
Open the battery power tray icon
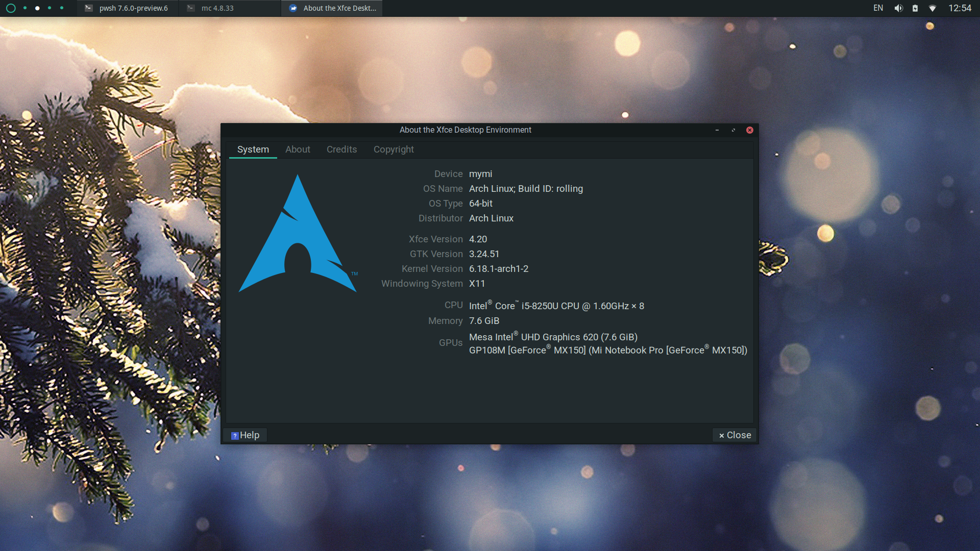tap(915, 8)
